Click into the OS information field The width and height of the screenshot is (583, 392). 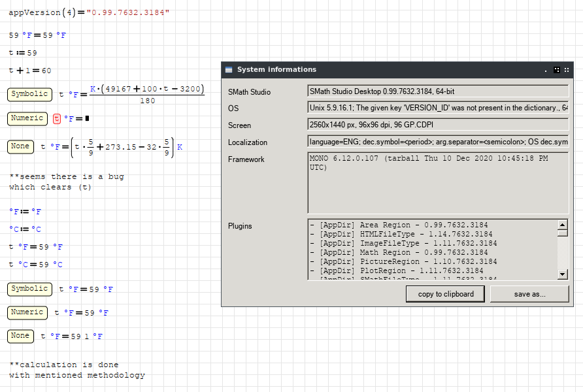437,108
